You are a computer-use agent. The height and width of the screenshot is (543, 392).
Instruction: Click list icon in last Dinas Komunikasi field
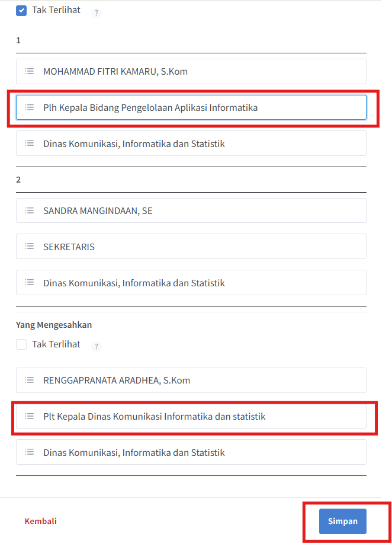coord(29,452)
